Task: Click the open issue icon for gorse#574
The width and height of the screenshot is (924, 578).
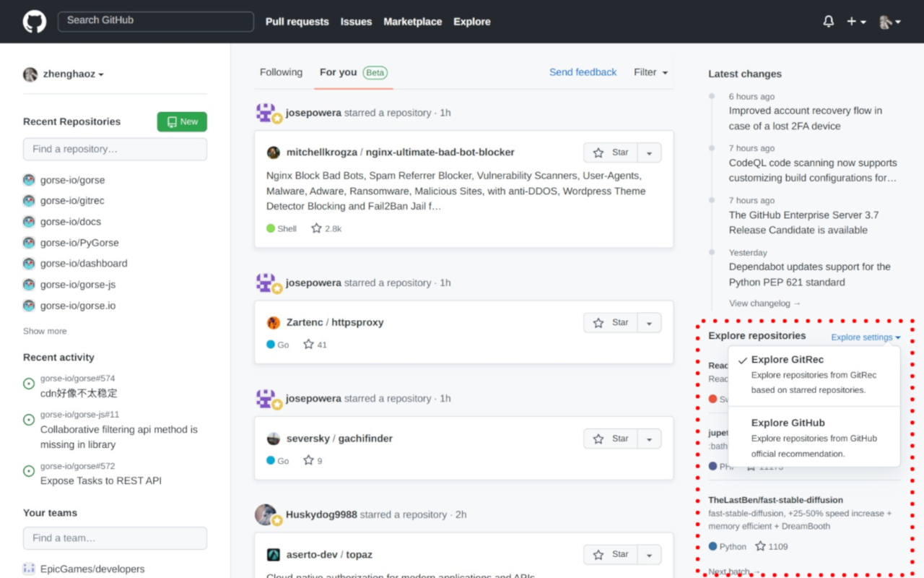Action: click(29, 384)
